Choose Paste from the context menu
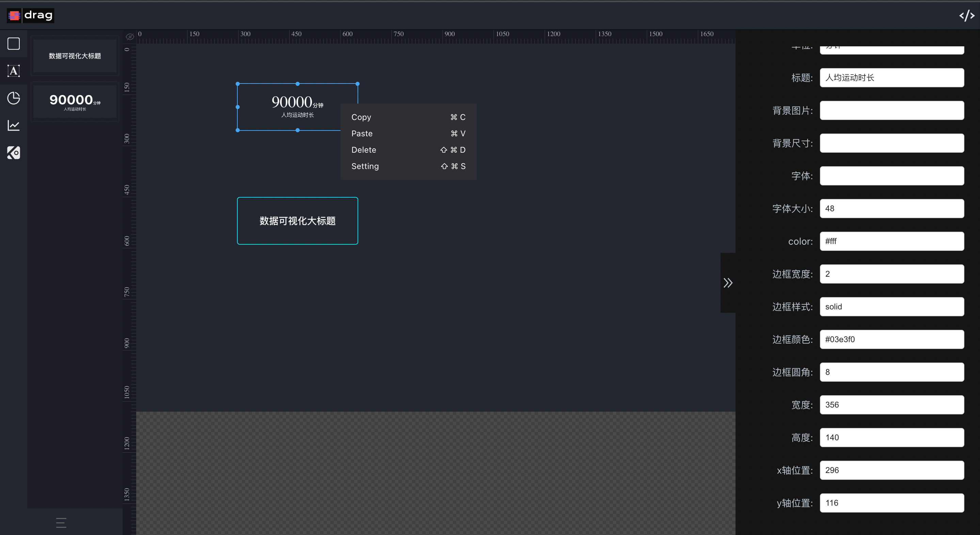The image size is (980, 535). (x=408, y=134)
